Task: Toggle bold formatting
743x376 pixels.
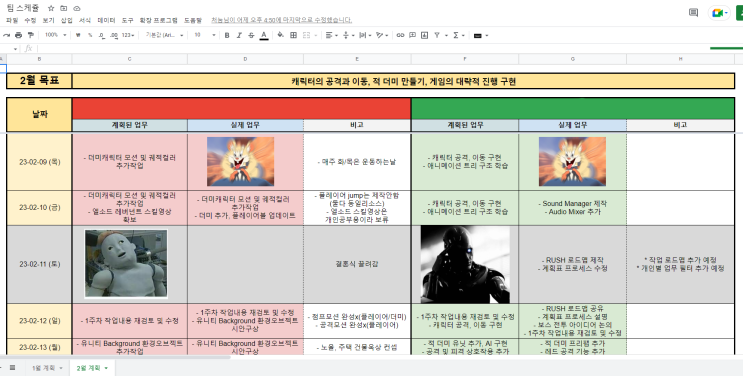Action: click(227, 35)
